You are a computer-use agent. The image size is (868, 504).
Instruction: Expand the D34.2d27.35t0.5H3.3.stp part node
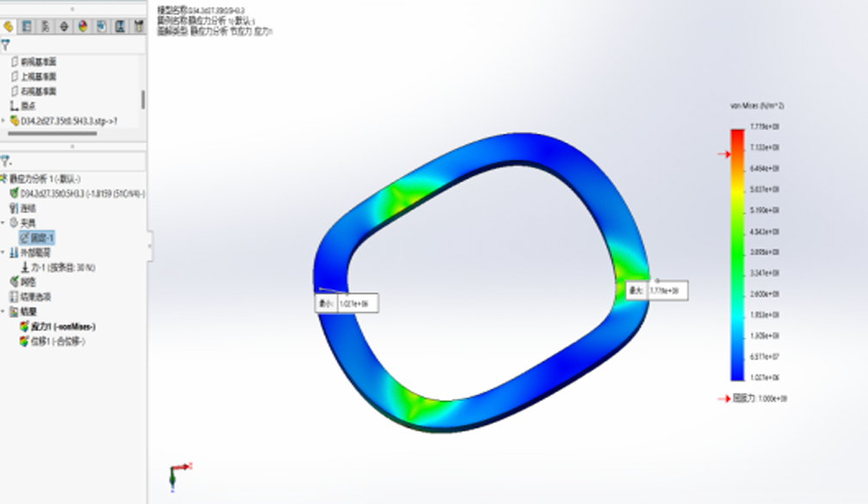tap(3, 121)
